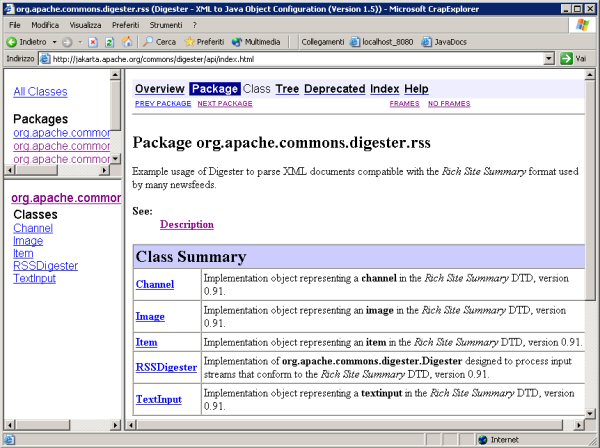Click the packages frame scroll-up arrow
Viewport: 600px width, 448px height.
tap(115, 75)
